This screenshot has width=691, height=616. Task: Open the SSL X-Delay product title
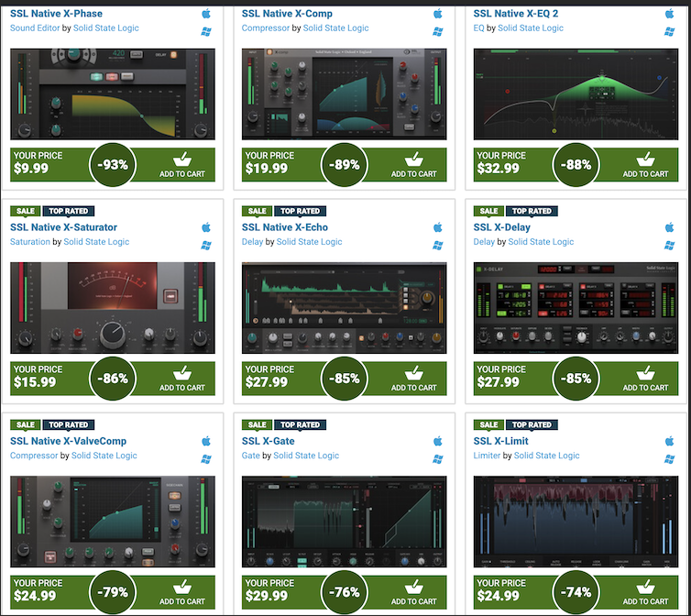pyautogui.click(x=501, y=227)
